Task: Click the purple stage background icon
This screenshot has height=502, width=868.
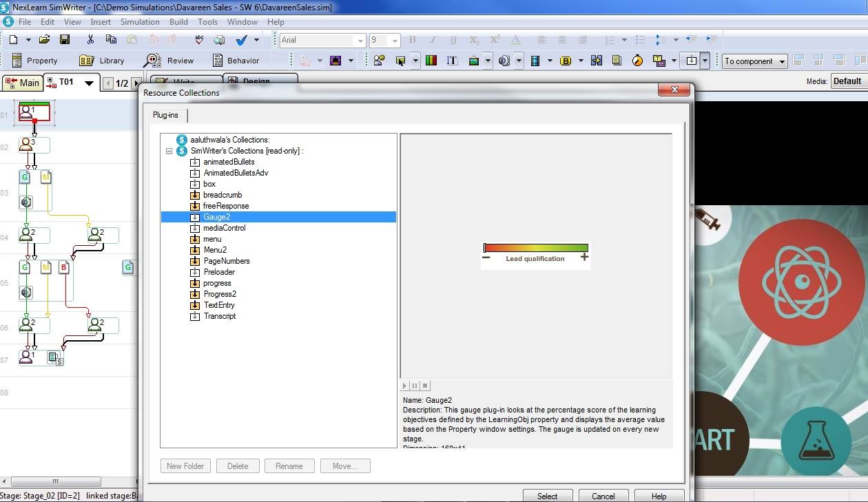Action: click(x=335, y=61)
